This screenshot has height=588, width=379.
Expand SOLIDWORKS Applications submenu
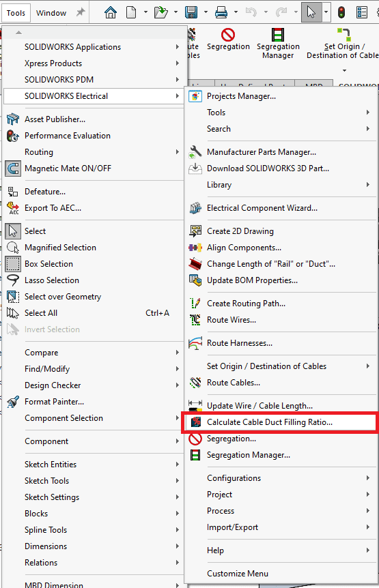click(94, 47)
